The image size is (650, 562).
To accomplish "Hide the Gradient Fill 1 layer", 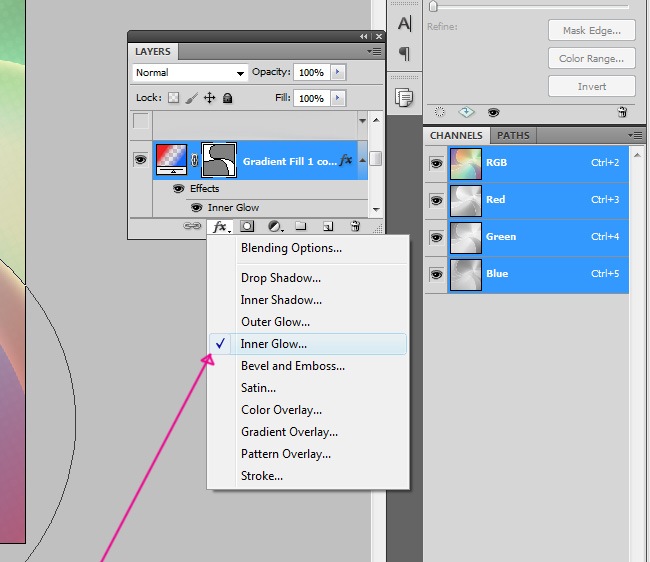I will click(140, 159).
